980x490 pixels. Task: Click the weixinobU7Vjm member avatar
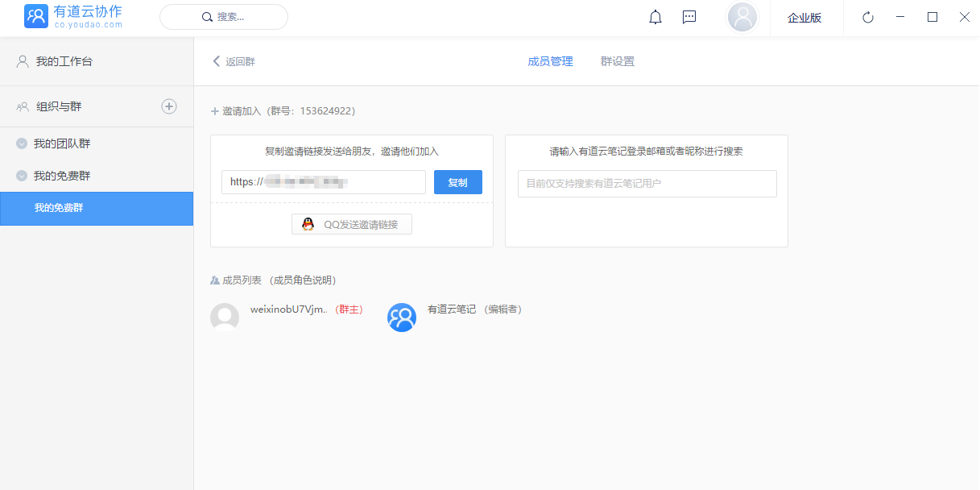(225, 318)
